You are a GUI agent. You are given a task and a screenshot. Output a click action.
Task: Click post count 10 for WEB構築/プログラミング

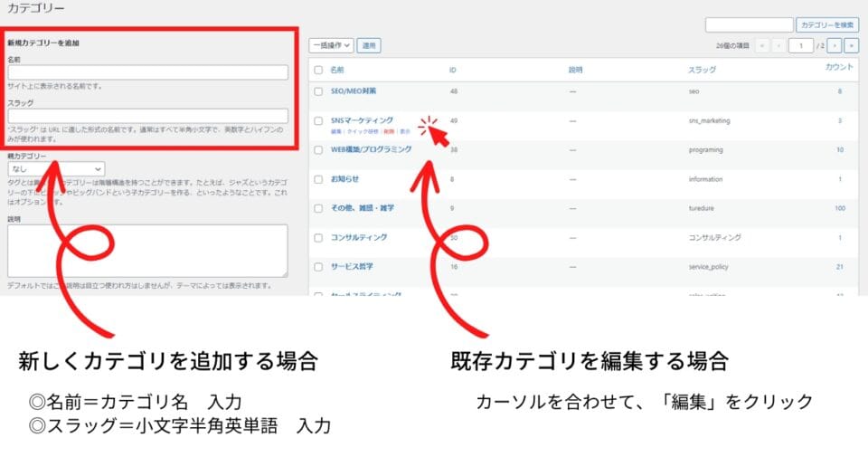pos(840,150)
